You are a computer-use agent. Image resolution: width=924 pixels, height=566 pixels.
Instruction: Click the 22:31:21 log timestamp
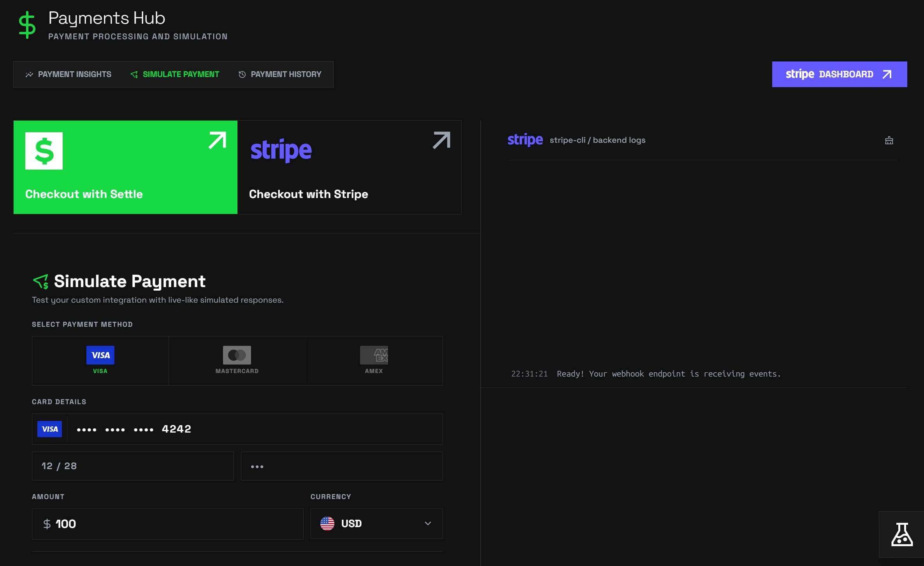(x=529, y=374)
